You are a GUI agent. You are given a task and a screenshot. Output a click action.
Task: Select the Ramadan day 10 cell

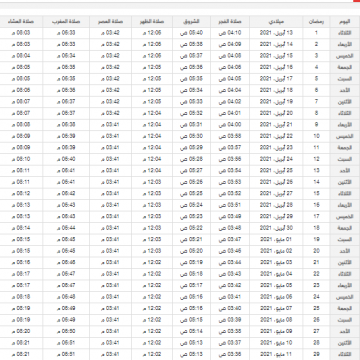[316, 136]
